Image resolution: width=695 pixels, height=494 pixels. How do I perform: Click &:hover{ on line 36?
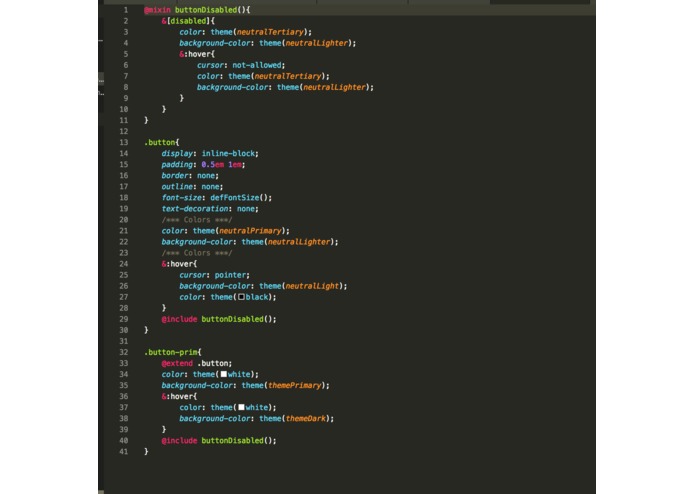coord(179,397)
